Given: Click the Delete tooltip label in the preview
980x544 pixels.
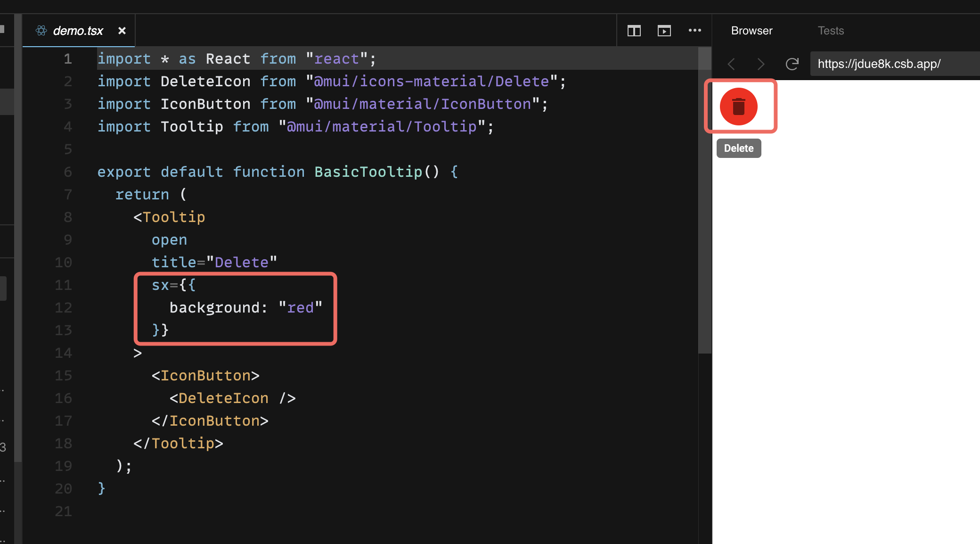Looking at the screenshot, I should [x=738, y=148].
